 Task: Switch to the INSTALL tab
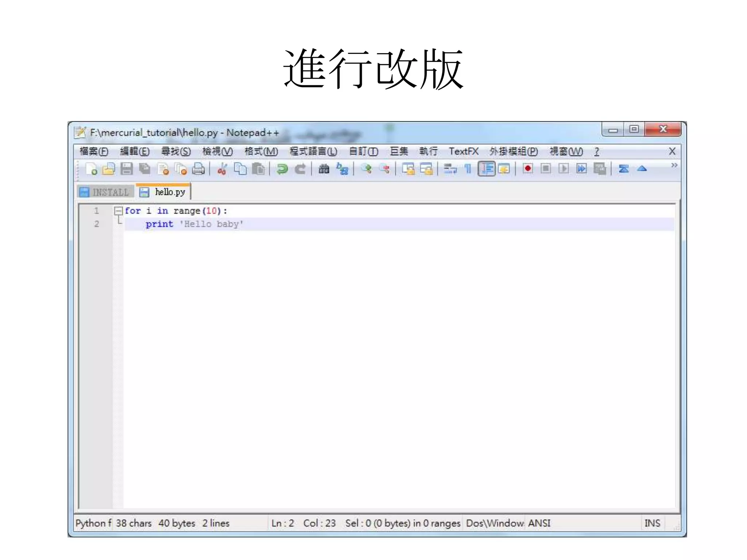point(105,192)
